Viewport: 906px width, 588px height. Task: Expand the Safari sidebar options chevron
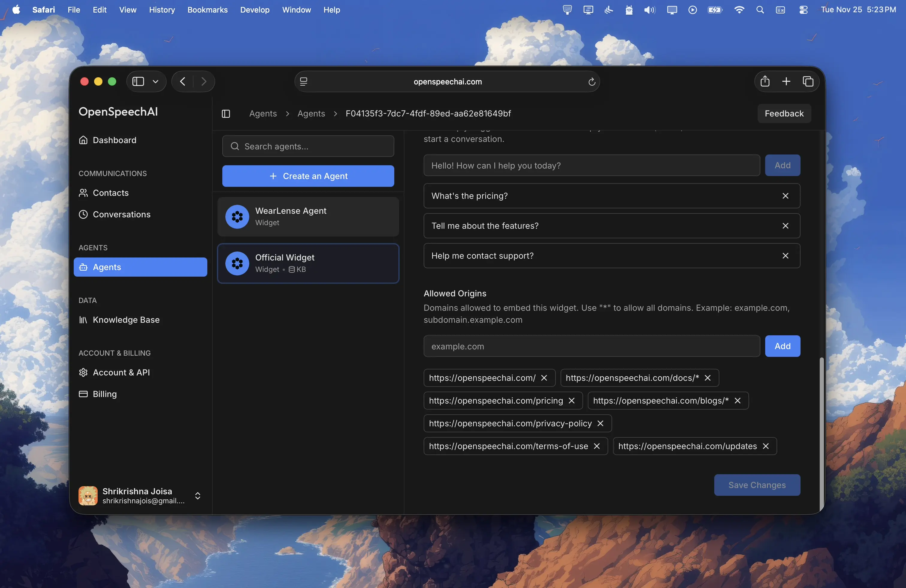click(155, 81)
